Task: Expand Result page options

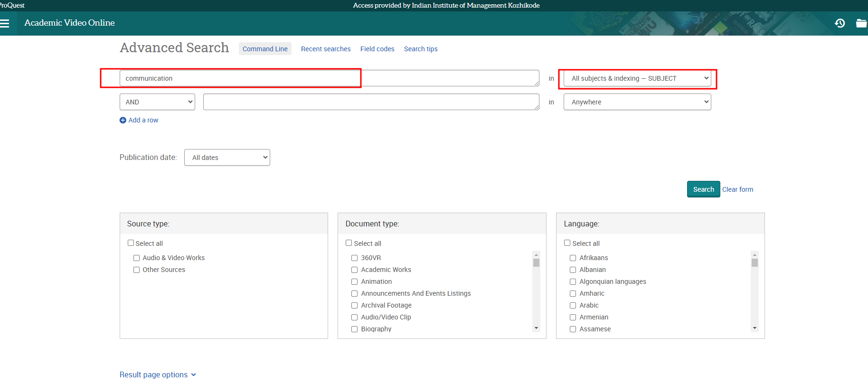Action: (158, 375)
